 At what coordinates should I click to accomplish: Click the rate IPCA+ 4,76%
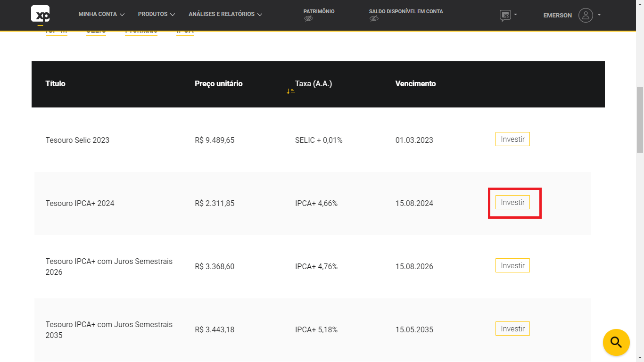316,266
